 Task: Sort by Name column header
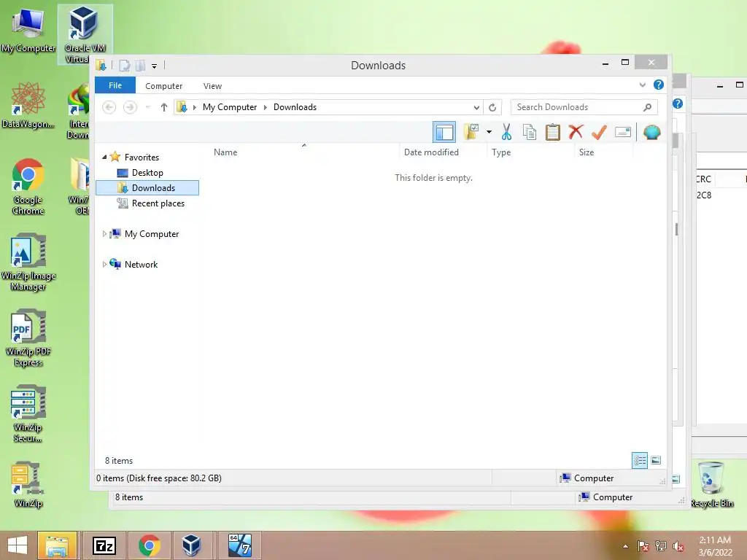pyautogui.click(x=303, y=152)
